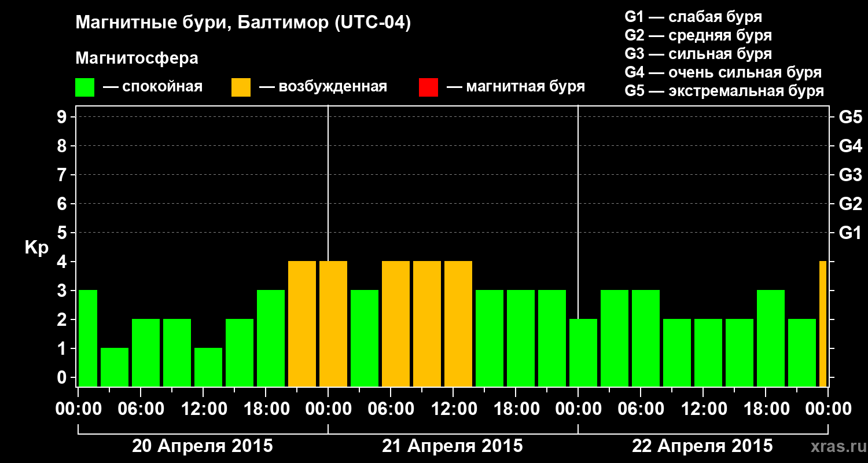Click the Kp 1 bar before 06:00 on 20 Апреля
The image size is (868, 463).
tap(115, 367)
